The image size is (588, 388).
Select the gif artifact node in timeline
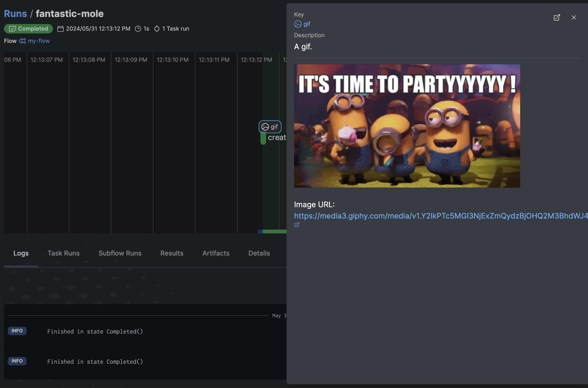[270, 127]
